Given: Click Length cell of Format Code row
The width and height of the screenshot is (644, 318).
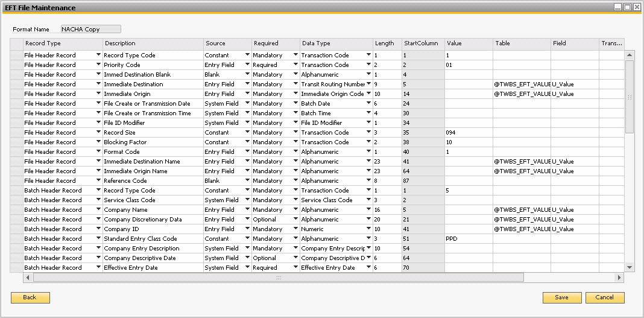Looking at the screenshot, I should point(387,151).
